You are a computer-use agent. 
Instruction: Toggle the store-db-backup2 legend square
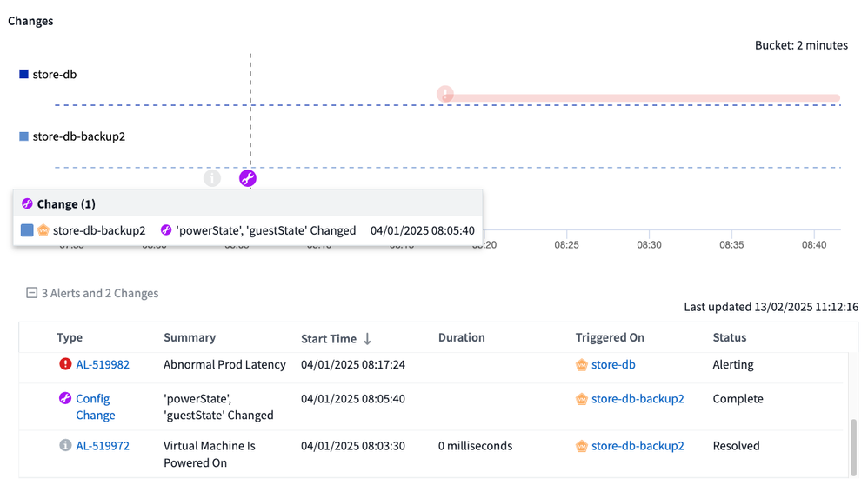pyautogui.click(x=23, y=136)
